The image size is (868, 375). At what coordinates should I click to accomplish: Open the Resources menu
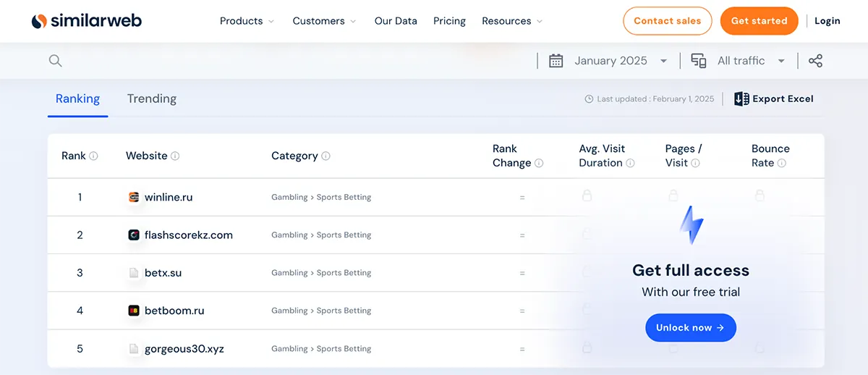coord(512,21)
